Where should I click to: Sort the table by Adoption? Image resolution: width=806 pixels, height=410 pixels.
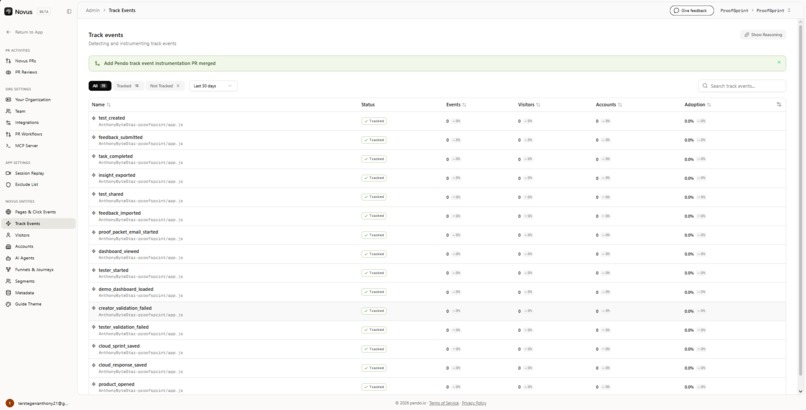pyautogui.click(x=698, y=105)
